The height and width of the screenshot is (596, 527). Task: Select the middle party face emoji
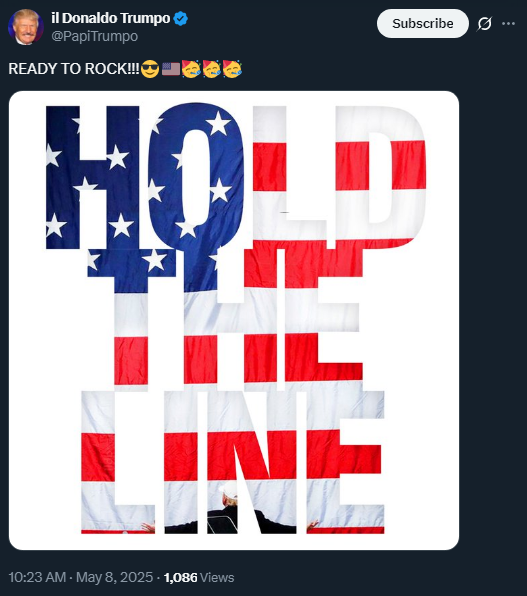pos(211,69)
